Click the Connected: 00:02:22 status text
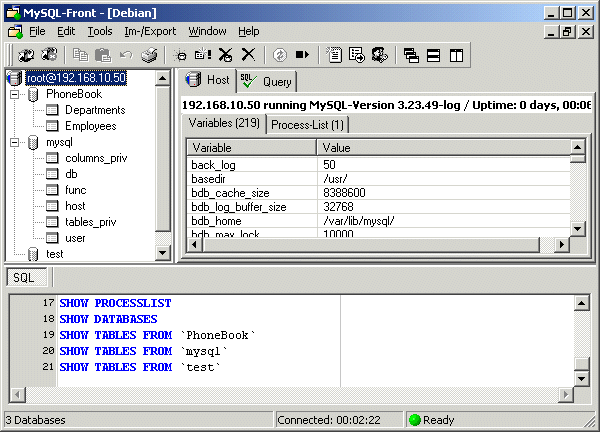This screenshot has width=600, height=432. [329, 420]
